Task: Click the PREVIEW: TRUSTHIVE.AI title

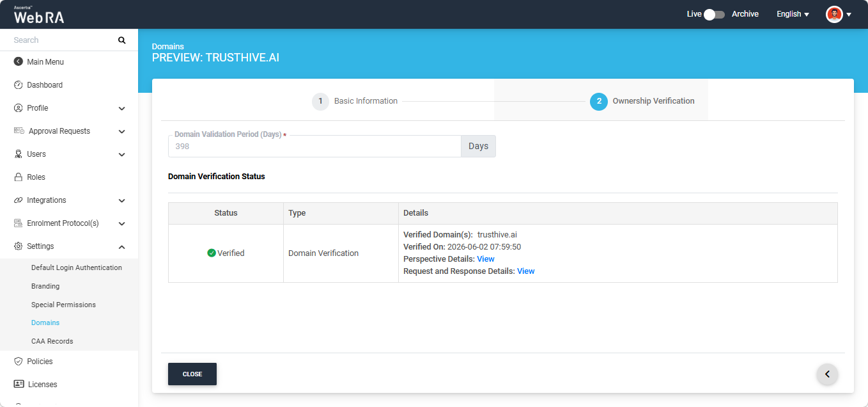Action: 215,58
